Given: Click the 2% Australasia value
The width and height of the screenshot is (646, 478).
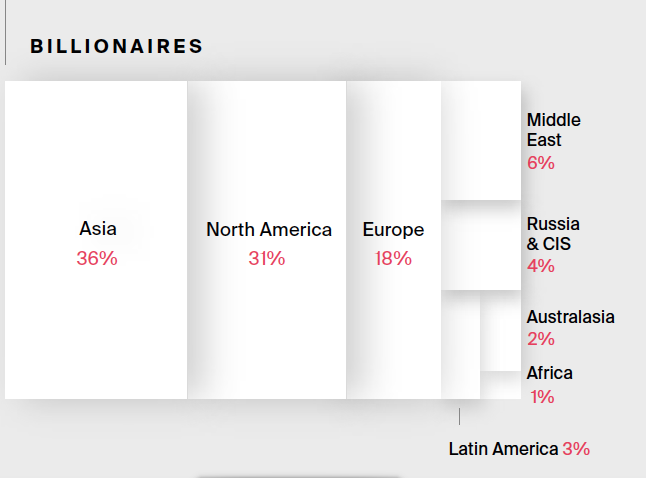Looking at the screenshot, I should point(540,339).
